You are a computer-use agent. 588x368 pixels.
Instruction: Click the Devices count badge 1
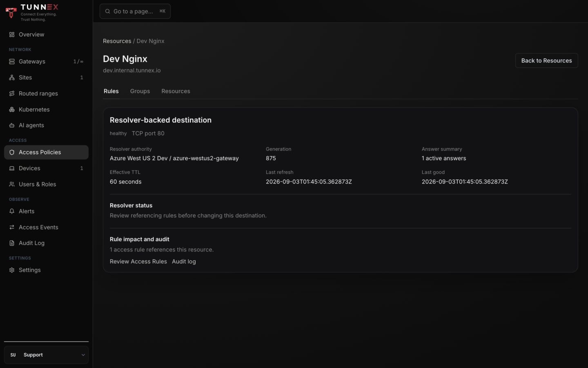click(82, 168)
